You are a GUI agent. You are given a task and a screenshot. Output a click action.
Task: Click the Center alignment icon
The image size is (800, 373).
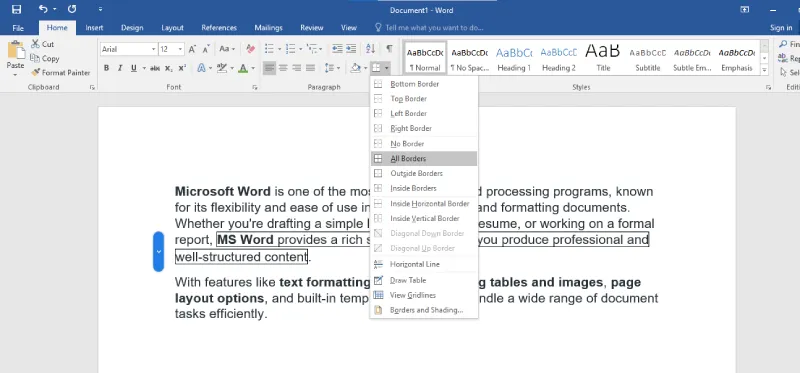click(283, 68)
